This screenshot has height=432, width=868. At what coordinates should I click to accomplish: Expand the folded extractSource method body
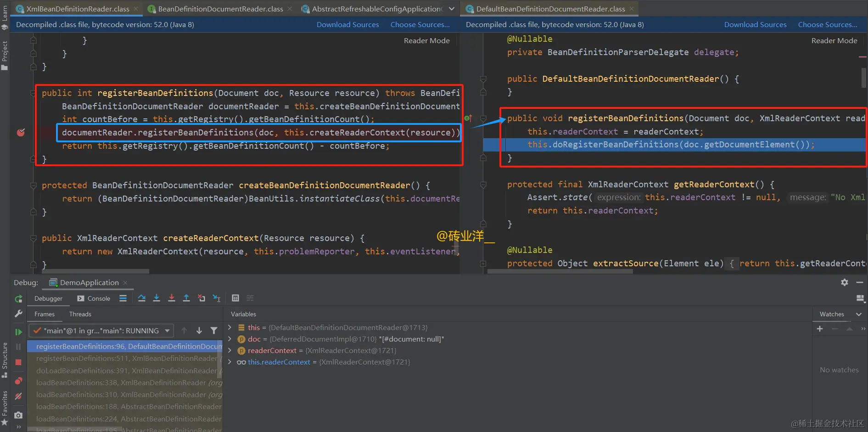[483, 264]
